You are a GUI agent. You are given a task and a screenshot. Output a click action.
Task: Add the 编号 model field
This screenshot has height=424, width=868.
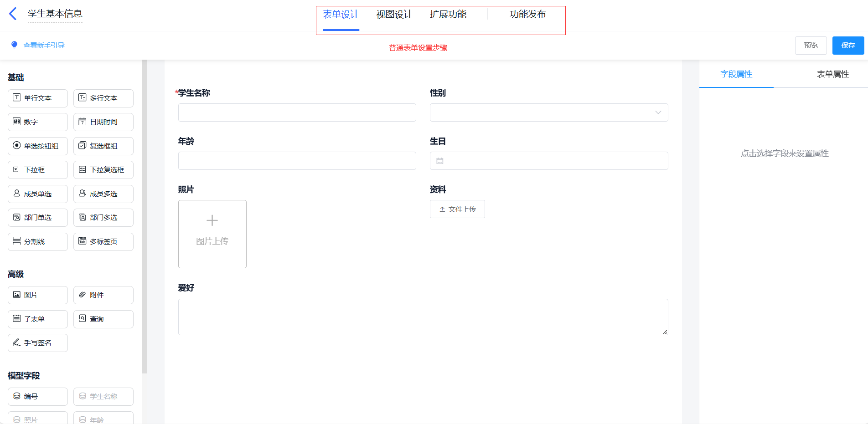point(38,397)
